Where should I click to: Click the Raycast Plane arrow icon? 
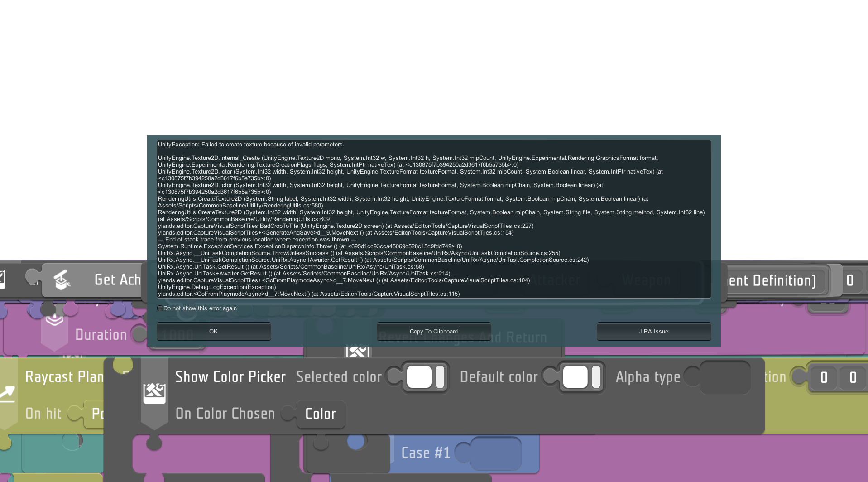7,393
